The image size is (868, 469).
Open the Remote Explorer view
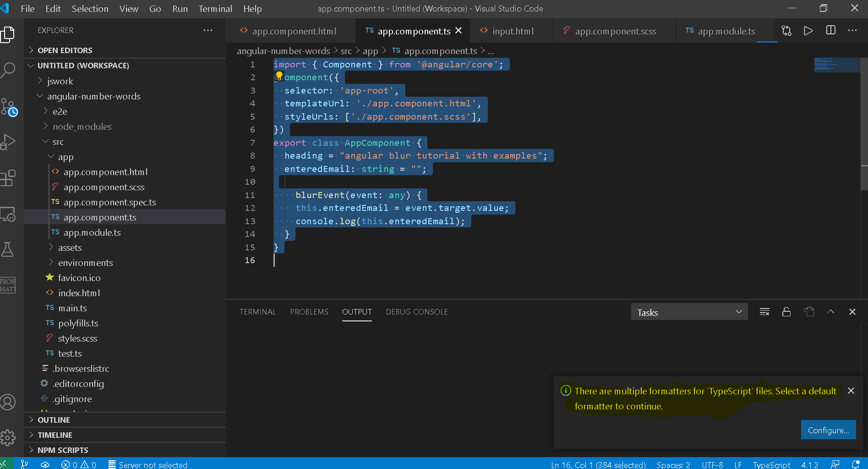coord(8,214)
